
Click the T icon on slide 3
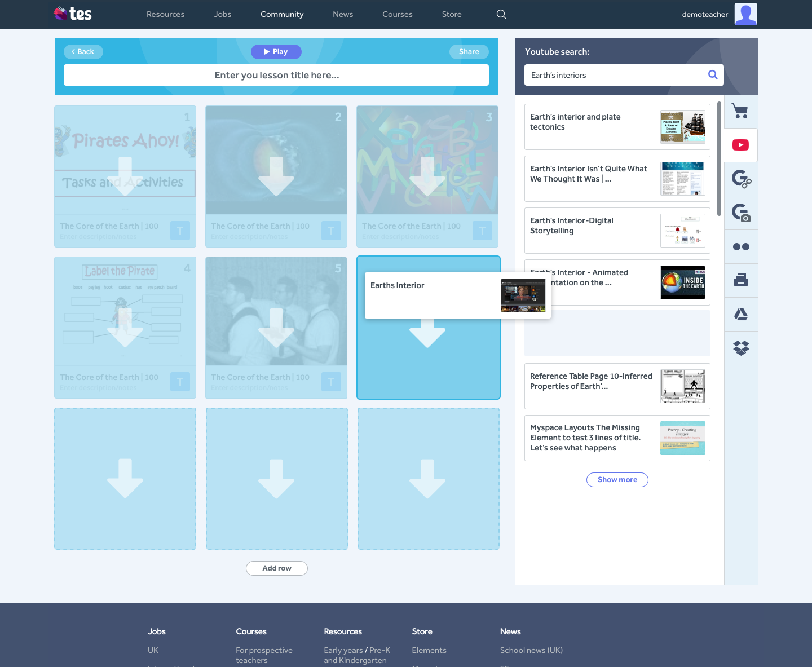[482, 230]
